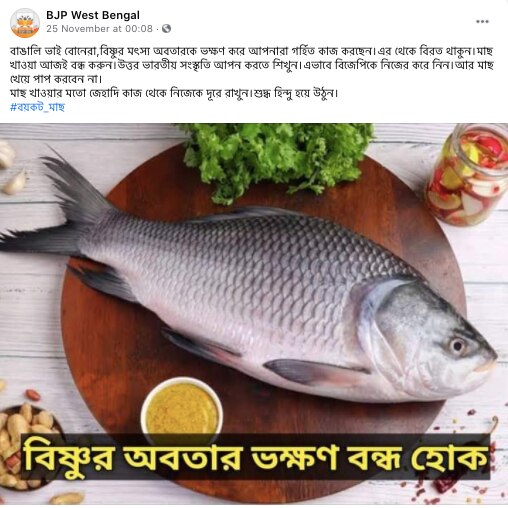The width and height of the screenshot is (508, 508).
Task: Click the yellow Bengali caption banner
Action: point(255,456)
